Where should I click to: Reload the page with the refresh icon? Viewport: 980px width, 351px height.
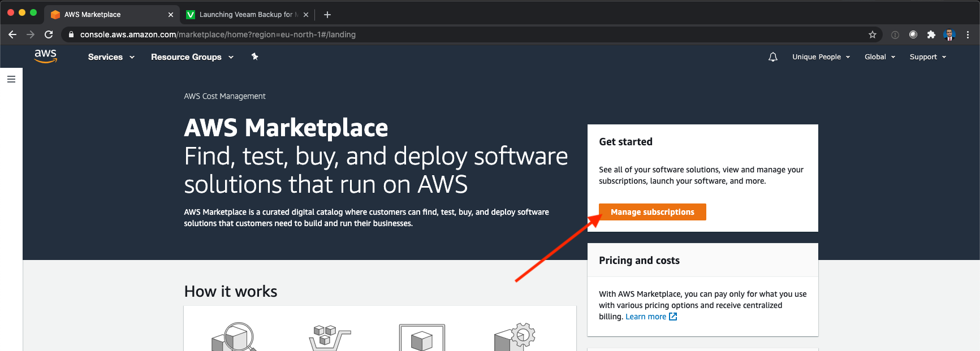pyautogui.click(x=49, y=34)
